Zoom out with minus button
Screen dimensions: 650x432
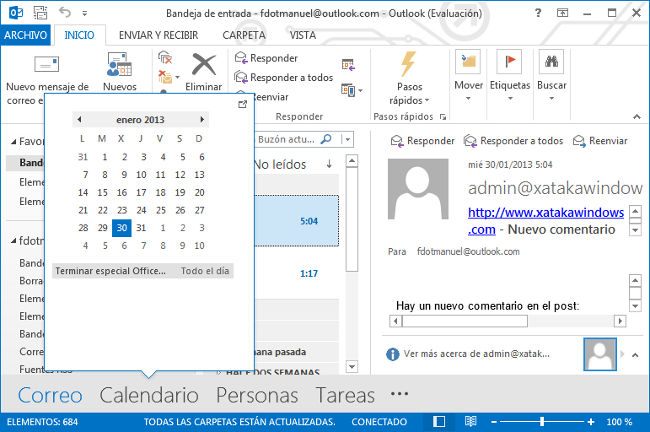[x=494, y=422]
